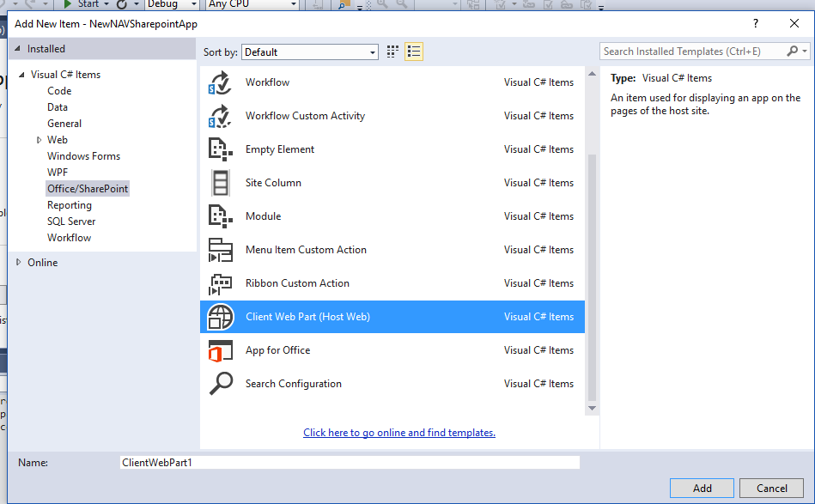Click the green Start debugging arrow
Image resolution: width=815 pixels, height=504 pixels.
68,4
